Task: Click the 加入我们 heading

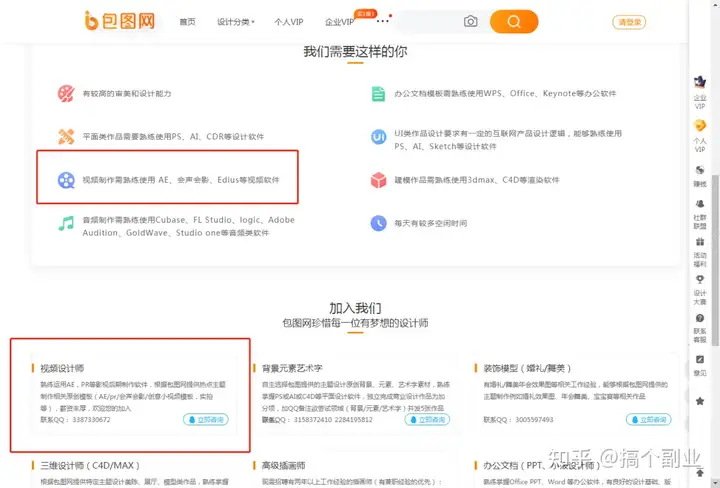Action: [355, 308]
